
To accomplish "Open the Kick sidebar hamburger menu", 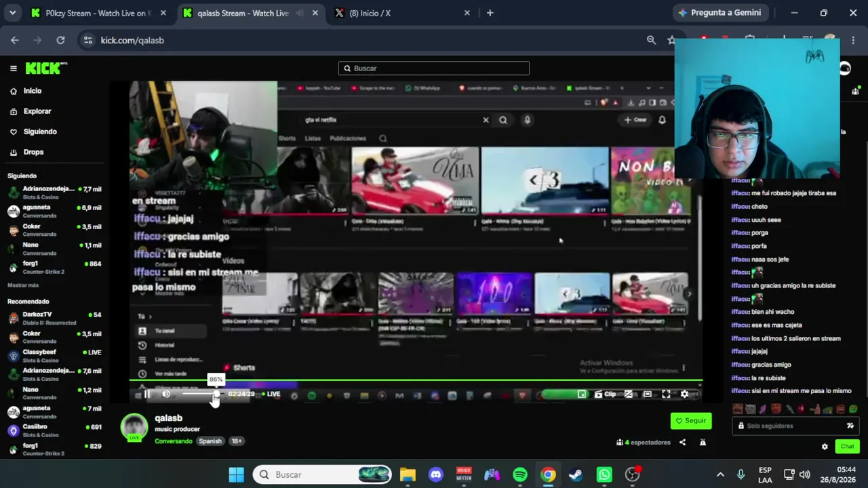I will [x=13, y=68].
